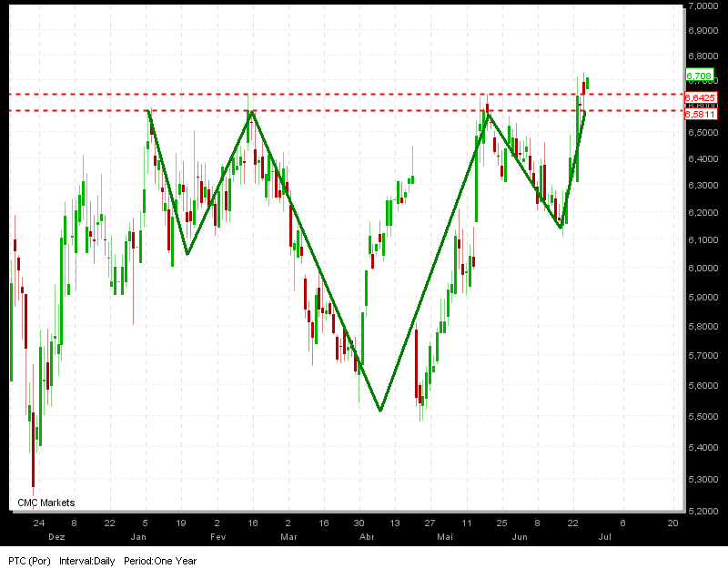Click the 5,6000 price axis label
This screenshot has width=728, height=569.
[x=703, y=386]
